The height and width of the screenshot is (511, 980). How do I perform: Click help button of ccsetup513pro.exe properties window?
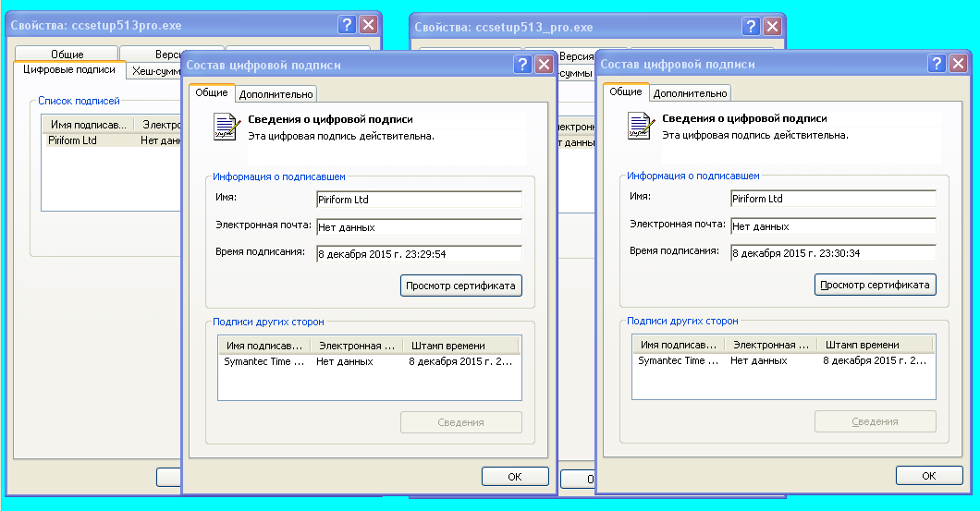[347, 25]
